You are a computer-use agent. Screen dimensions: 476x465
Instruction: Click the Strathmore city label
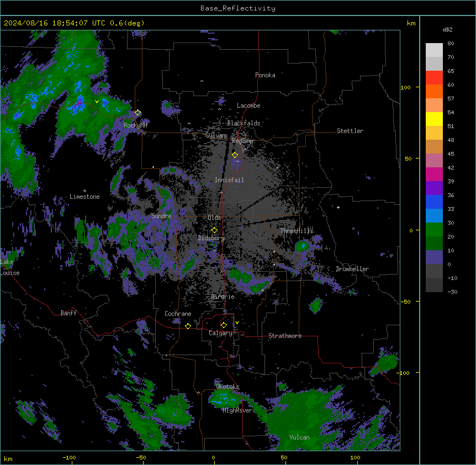tap(285, 336)
